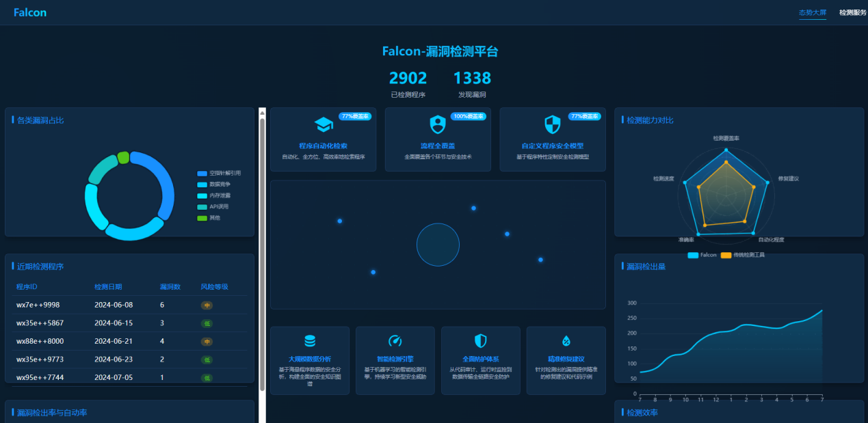Click the speedometer icon for 智能检测引擎
The width and height of the screenshot is (868, 423).
(x=395, y=341)
